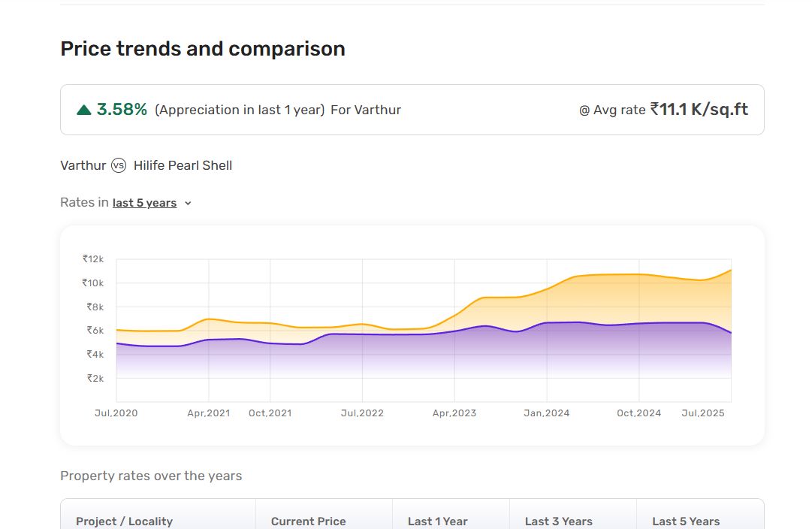Click the green appreciation triangle icon

[84, 110]
